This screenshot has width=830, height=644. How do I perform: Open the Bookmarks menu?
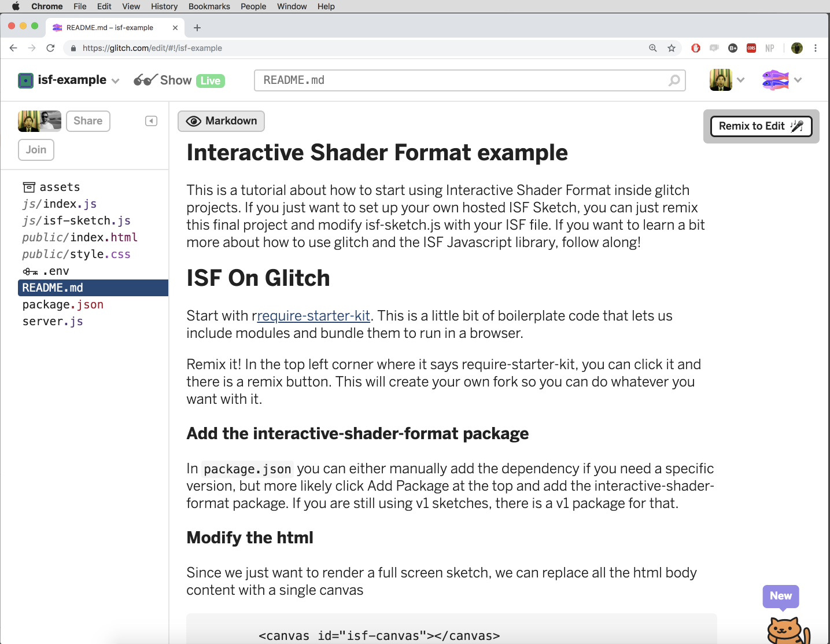tap(209, 6)
